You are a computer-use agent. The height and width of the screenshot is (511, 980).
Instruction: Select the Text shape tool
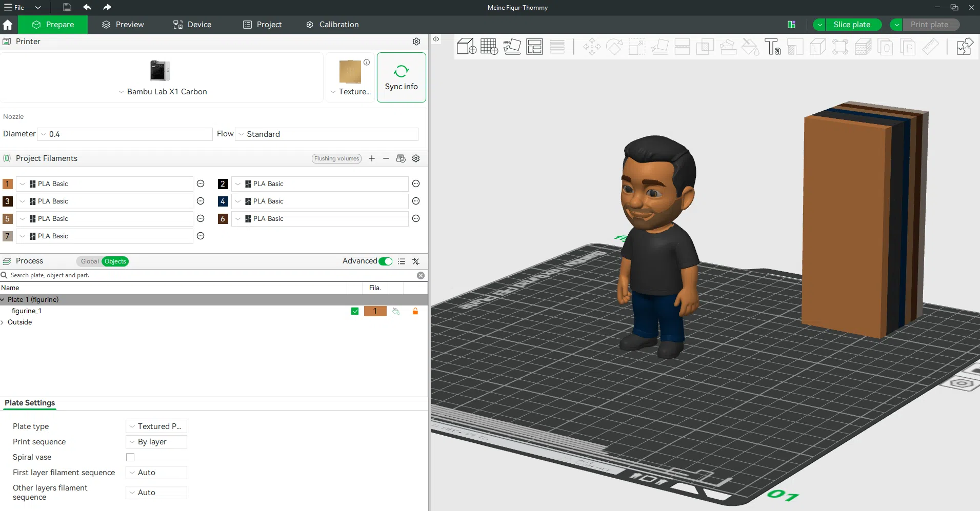point(772,47)
